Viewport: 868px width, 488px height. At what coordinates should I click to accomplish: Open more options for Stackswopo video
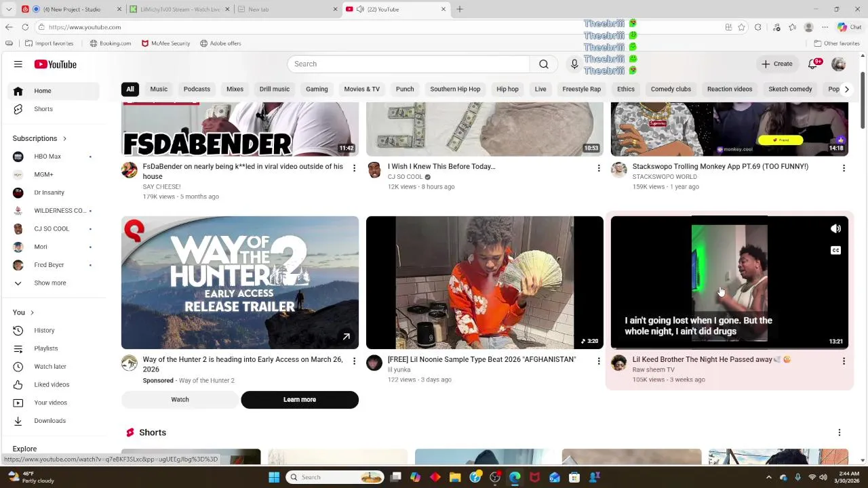[844, 168]
